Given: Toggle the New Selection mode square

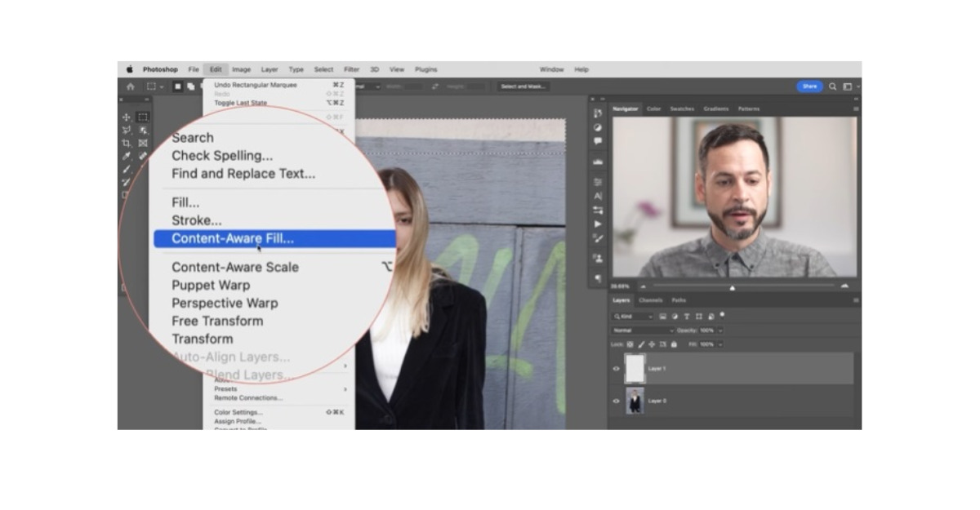Looking at the screenshot, I should [177, 86].
